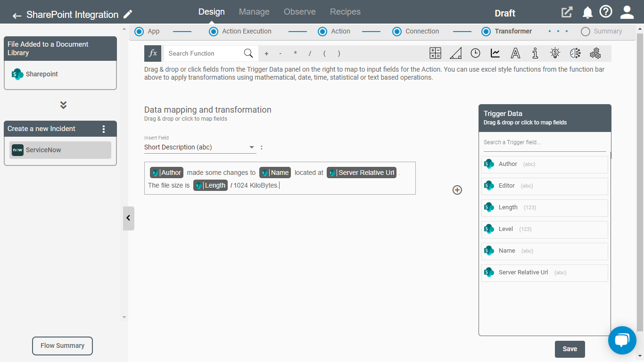Go back using the left arrow

pos(17,16)
